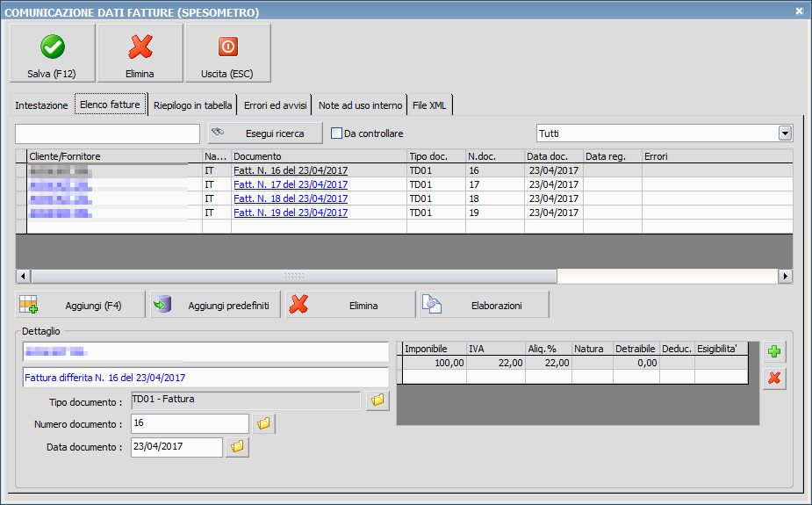The width and height of the screenshot is (812, 505).
Task: Click the green Salva (F12) checkmark button
Action: pos(53,53)
